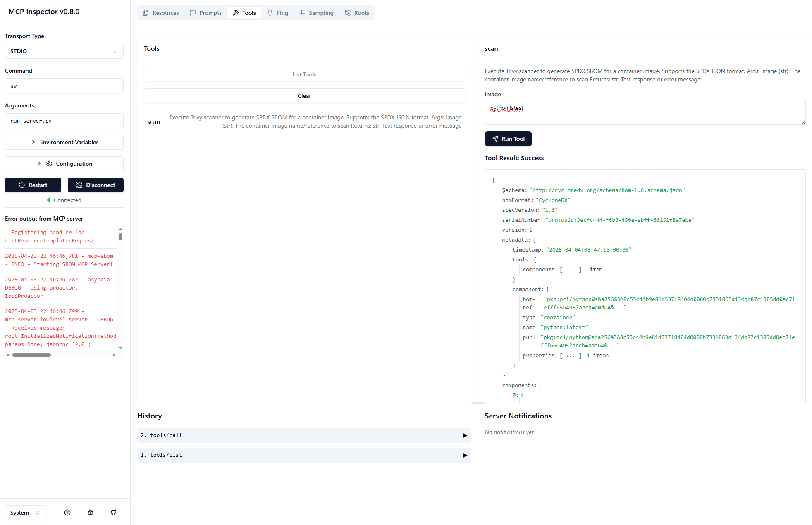812x525 pixels.
Task: Expand the tools/call history entry
Action: pyautogui.click(x=304, y=435)
